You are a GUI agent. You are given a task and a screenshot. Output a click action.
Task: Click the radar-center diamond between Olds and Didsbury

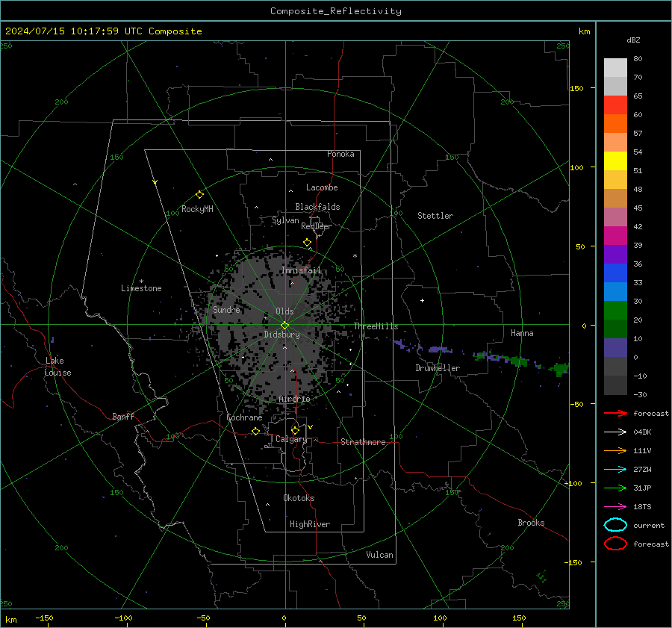(284, 325)
